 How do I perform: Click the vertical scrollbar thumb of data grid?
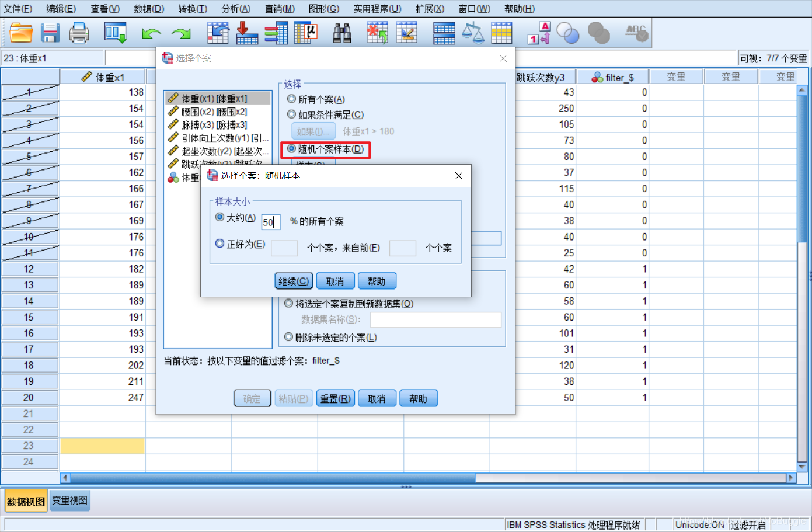(x=802, y=170)
